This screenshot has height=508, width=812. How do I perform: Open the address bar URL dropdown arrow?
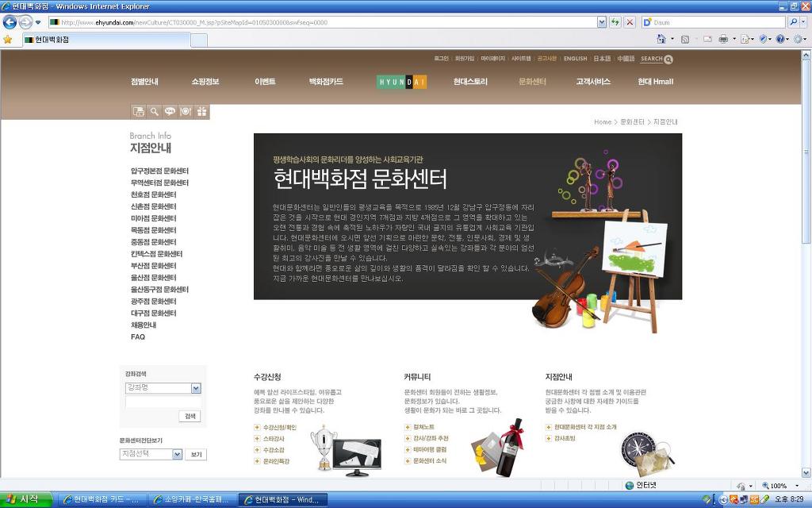tap(601, 22)
